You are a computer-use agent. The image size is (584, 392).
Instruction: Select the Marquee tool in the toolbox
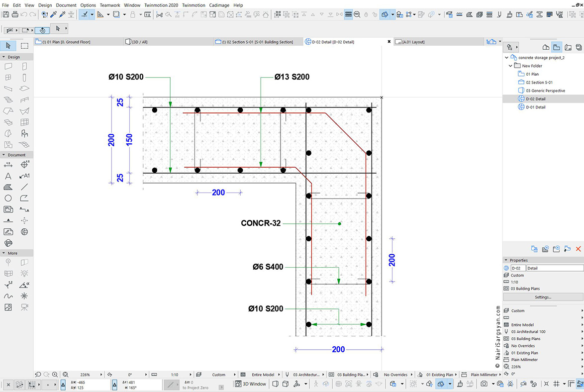24,46
